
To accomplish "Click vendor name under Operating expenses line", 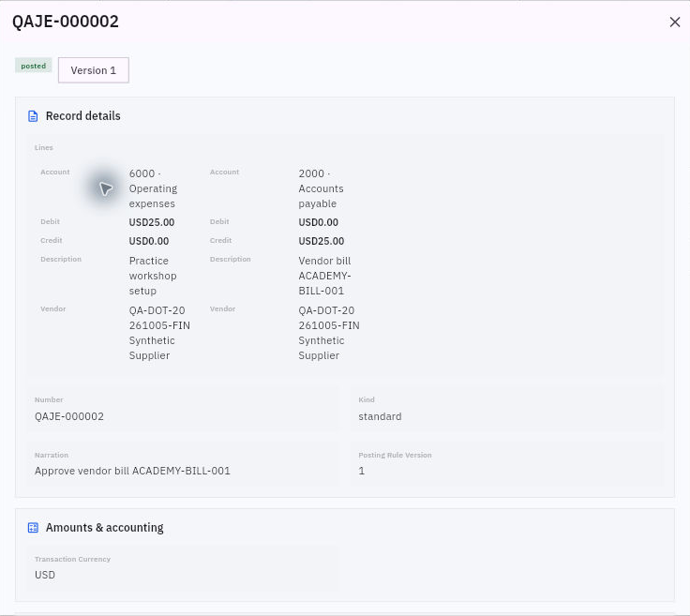I will point(159,333).
